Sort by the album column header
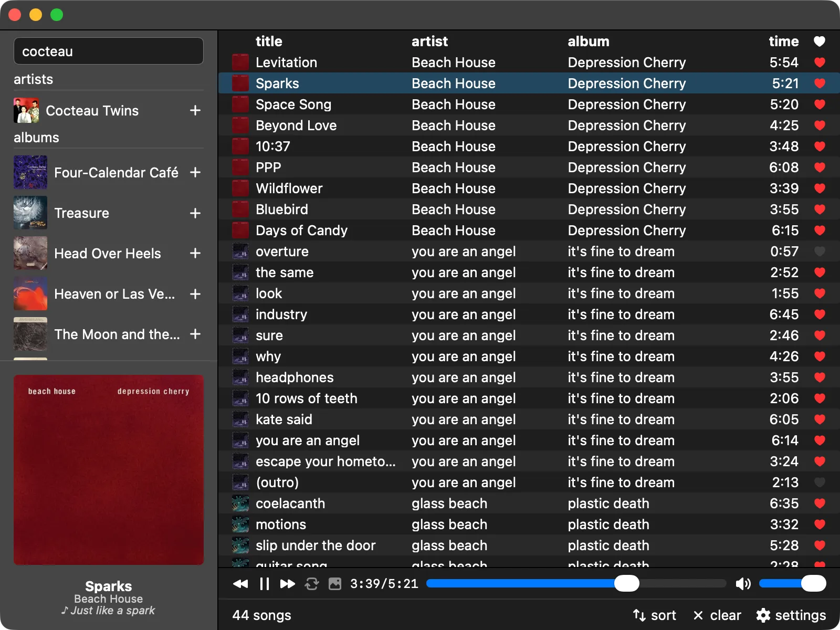 pos(589,41)
